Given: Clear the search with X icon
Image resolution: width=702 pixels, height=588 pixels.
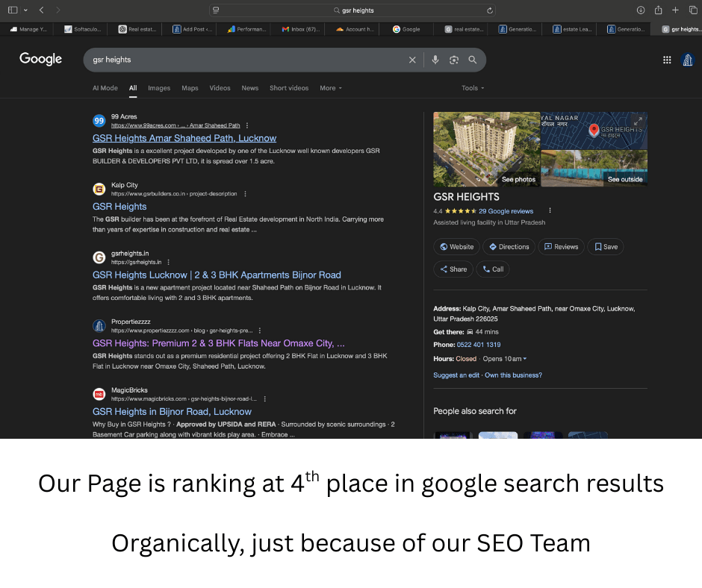Looking at the screenshot, I should click(412, 60).
